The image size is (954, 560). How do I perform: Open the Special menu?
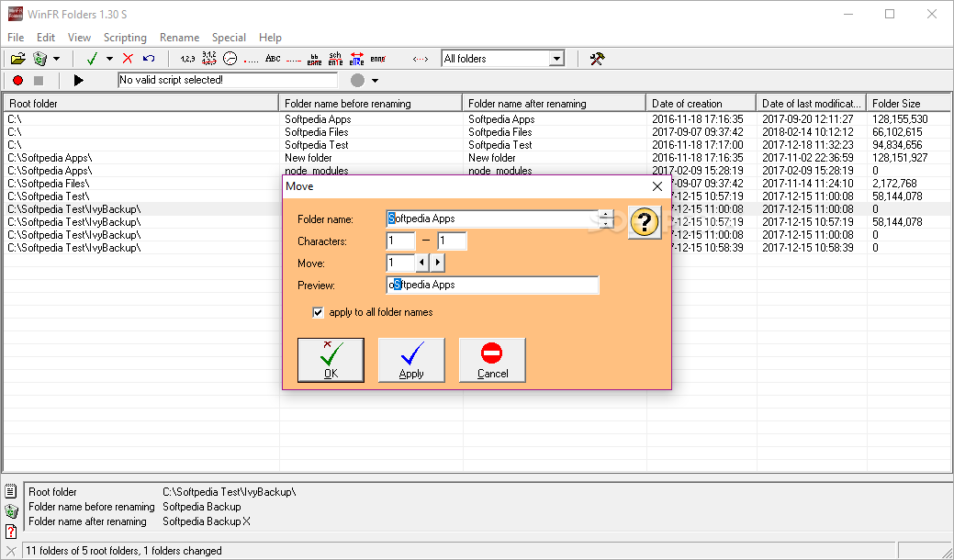click(229, 38)
